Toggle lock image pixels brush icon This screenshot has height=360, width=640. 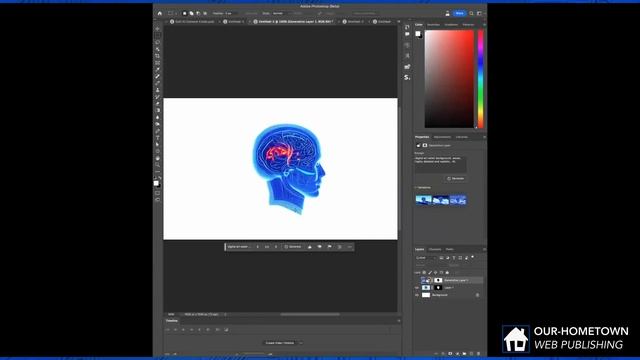tap(430, 273)
